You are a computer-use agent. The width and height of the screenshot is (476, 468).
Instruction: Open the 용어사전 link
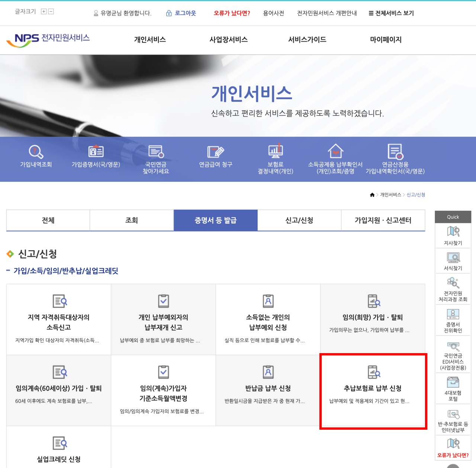[x=274, y=13]
